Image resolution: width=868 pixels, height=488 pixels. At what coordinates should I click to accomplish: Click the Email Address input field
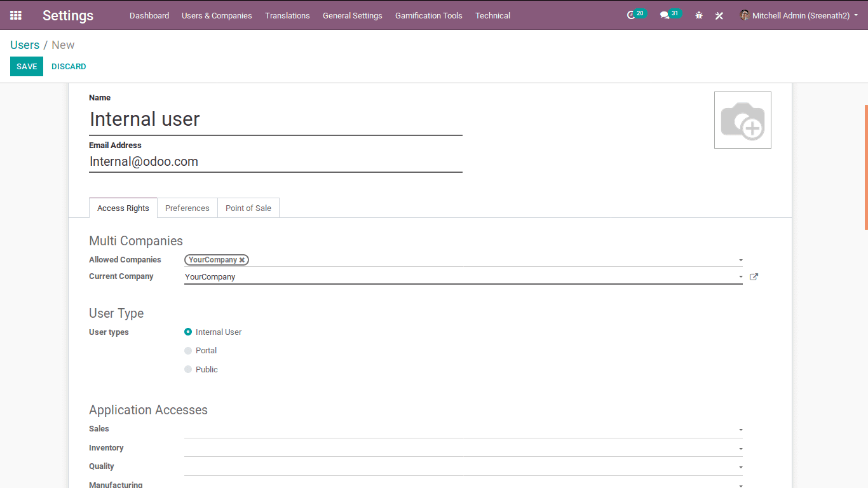click(276, 162)
